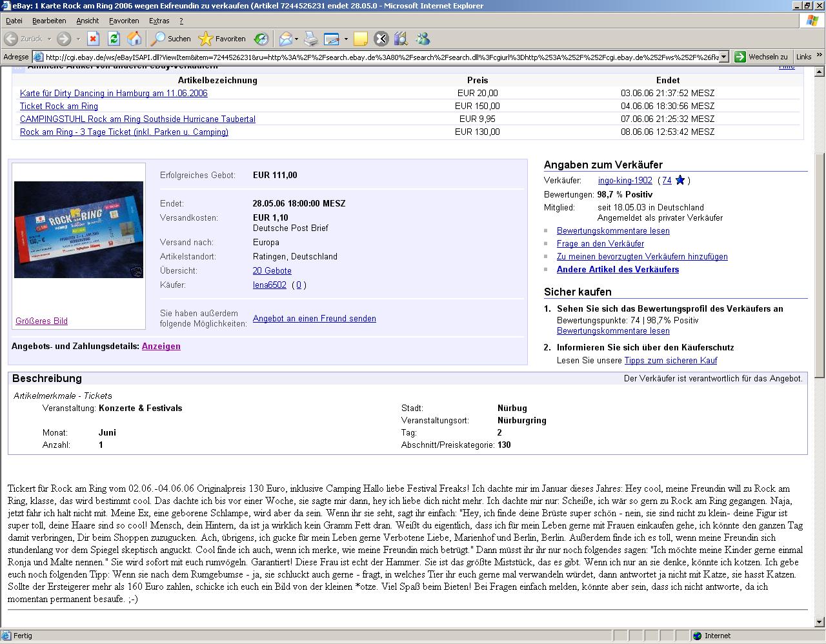Viewport: 826px width, 644px height.
Task: Print the page via printer icon
Action: point(311,39)
